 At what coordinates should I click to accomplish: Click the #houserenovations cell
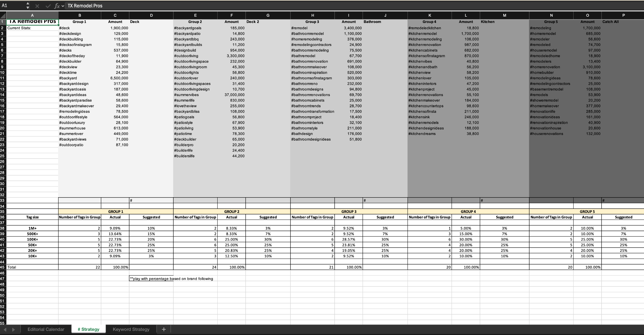[551, 134]
